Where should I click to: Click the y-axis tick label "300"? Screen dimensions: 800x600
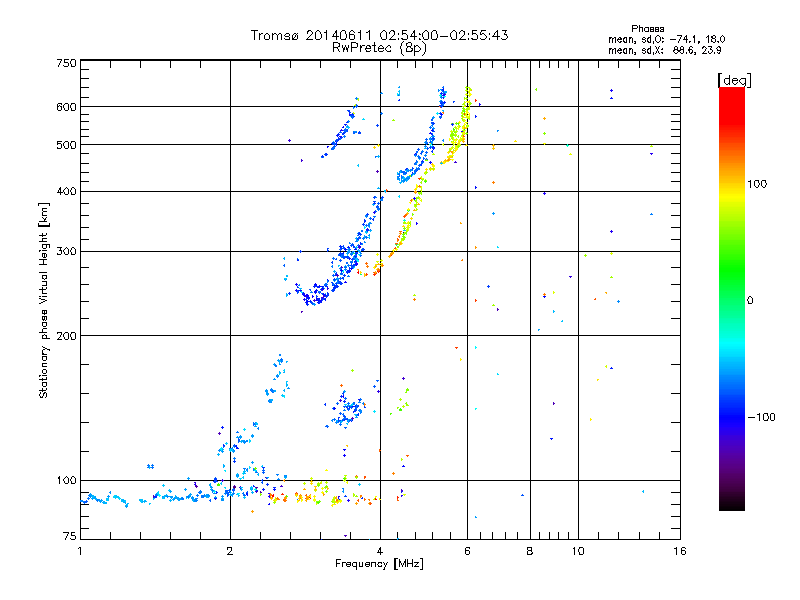(x=66, y=251)
